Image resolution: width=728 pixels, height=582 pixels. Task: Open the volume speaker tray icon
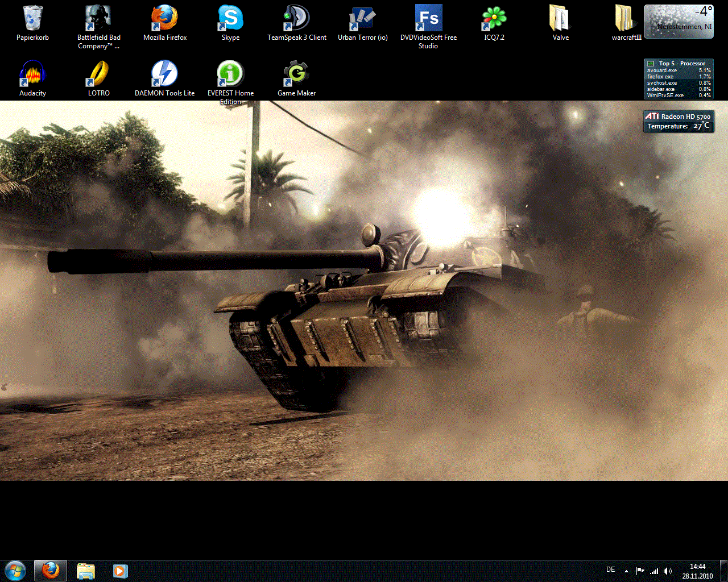[x=668, y=571]
